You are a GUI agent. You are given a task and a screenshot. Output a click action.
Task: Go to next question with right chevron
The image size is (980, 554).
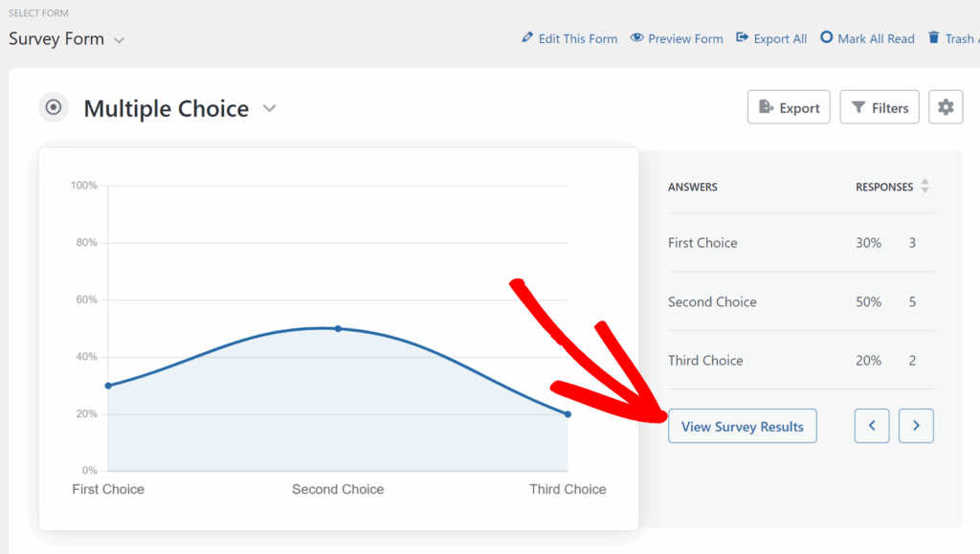point(916,426)
